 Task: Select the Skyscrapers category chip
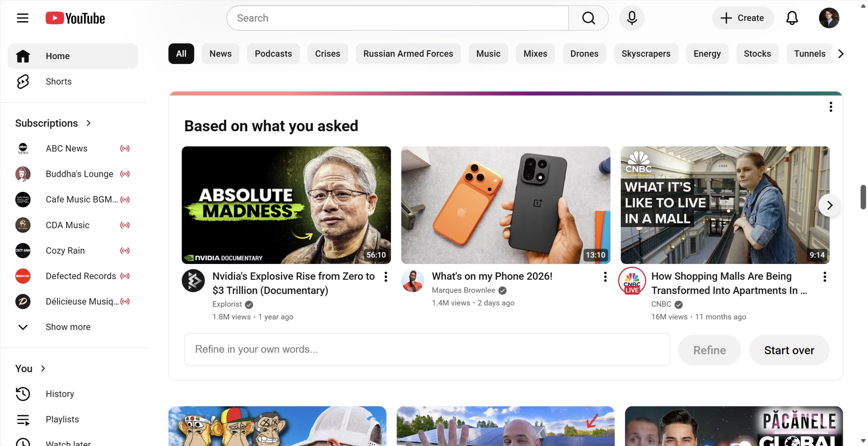click(x=645, y=54)
